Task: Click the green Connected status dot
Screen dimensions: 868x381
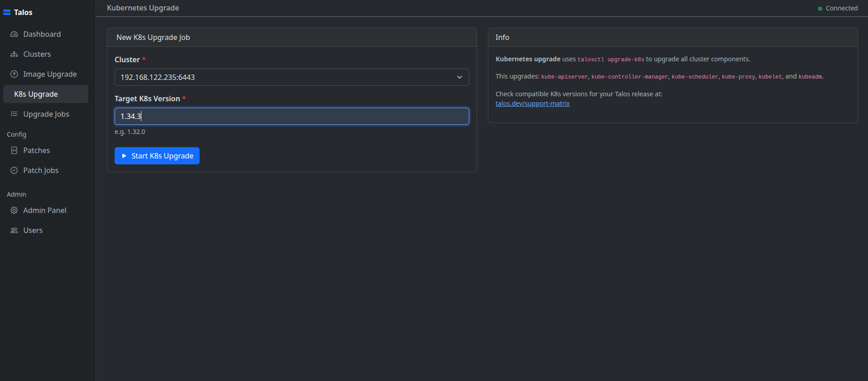Action: click(820, 9)
